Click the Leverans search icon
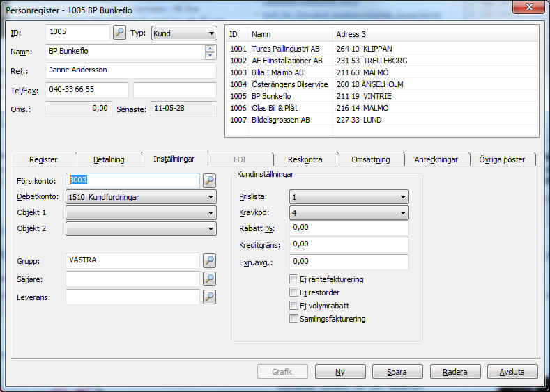Screen dimensions: 550x392 point(209,297)
